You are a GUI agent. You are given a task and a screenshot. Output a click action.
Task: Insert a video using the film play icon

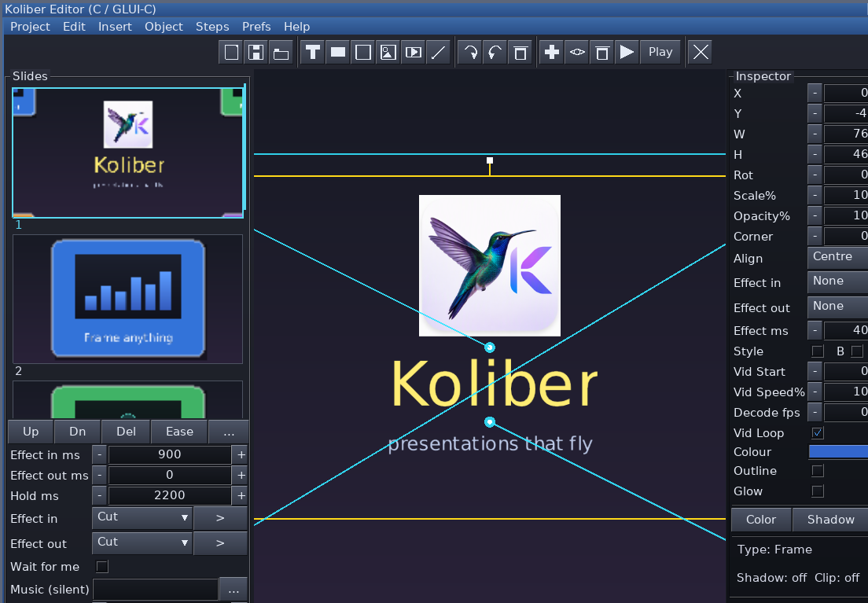413,52
